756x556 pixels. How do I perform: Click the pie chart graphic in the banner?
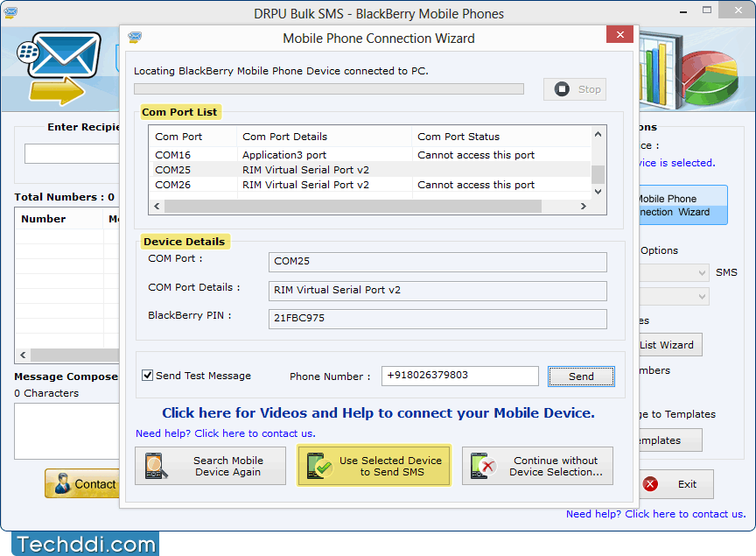[710, 77]
